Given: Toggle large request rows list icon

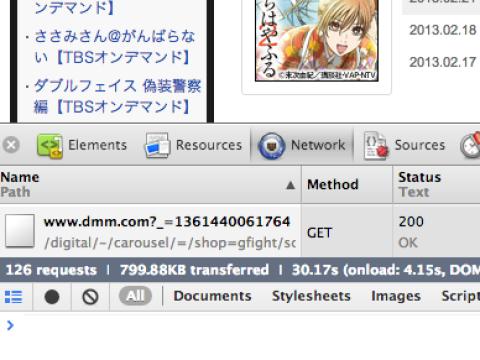Looking at the screenshot, I should (x=14, y=297).
